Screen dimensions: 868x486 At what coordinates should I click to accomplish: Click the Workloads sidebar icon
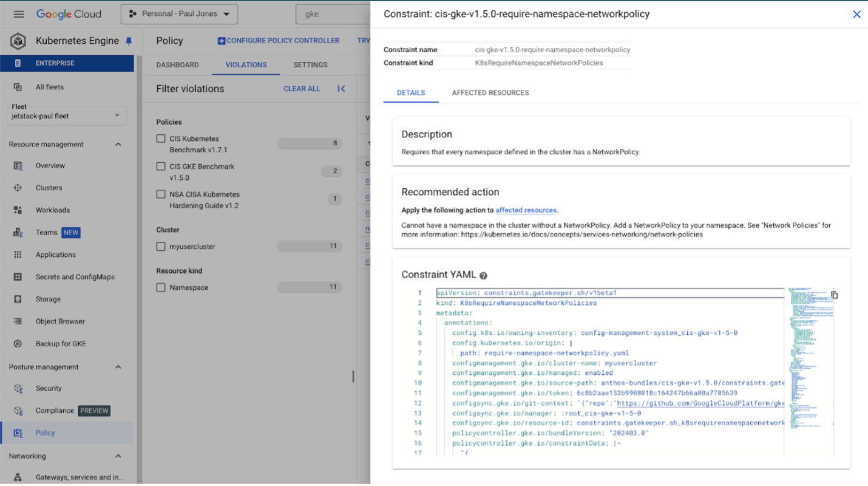pyautogui.click(x=18, y=210)
